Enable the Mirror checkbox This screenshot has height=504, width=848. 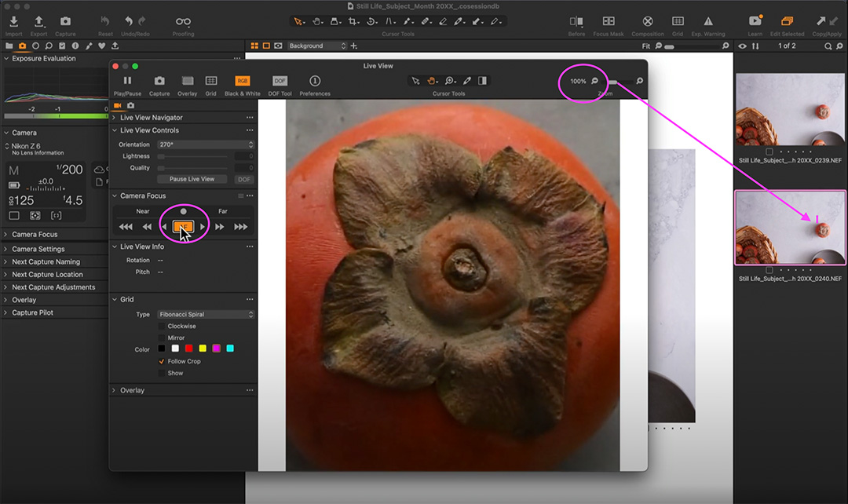pos(162,338)
